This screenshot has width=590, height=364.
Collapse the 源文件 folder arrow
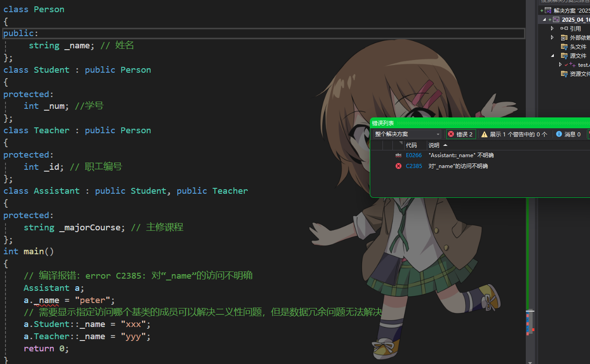click(x=552, y=56)
